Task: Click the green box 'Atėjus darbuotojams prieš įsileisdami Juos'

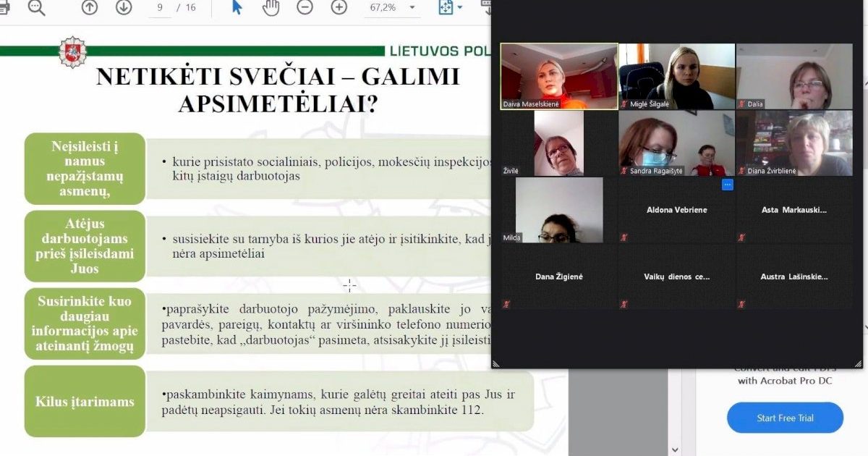Action: [85, 246]
